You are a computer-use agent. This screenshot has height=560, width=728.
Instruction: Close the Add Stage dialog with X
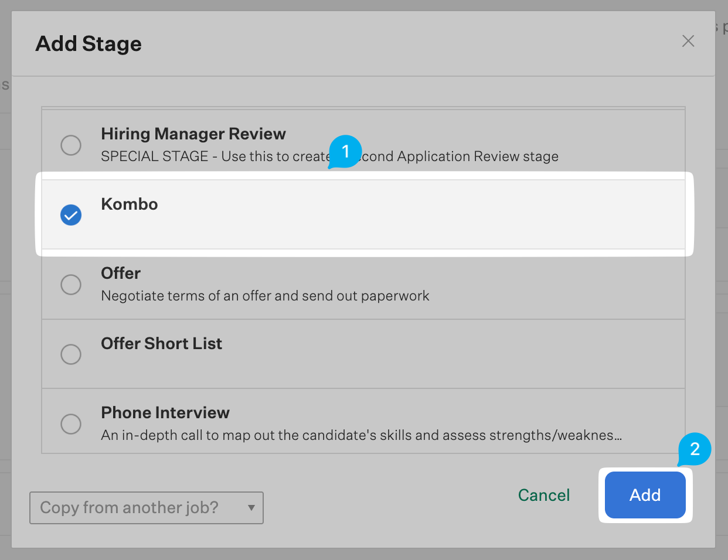[688, 41]
